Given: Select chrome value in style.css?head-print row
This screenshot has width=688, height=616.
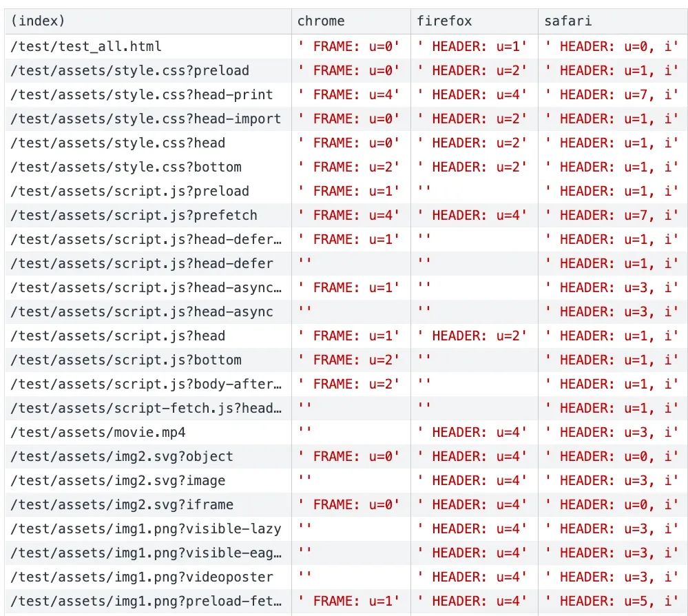Looking at the screenshot, I should [x=348, y=94].
